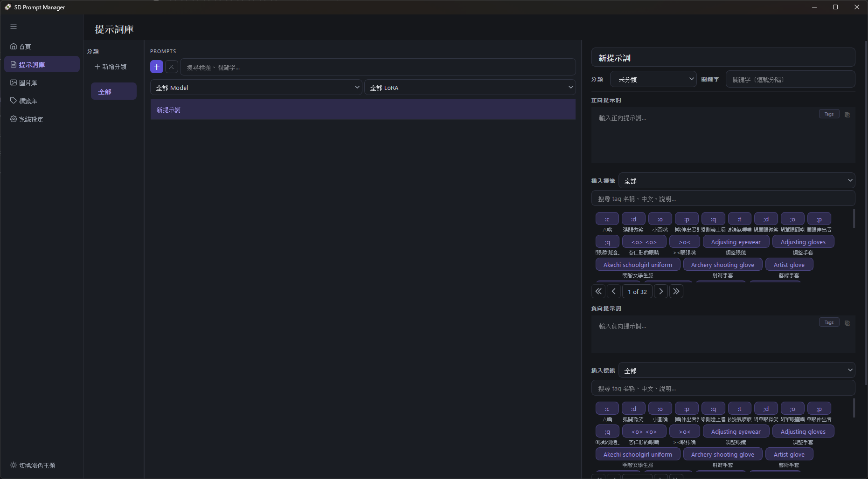The width and height of the screenshot is (868, 479).
Task: Insert Adjusting eyewear tag into positive prompt
Action: pos(736,242)
